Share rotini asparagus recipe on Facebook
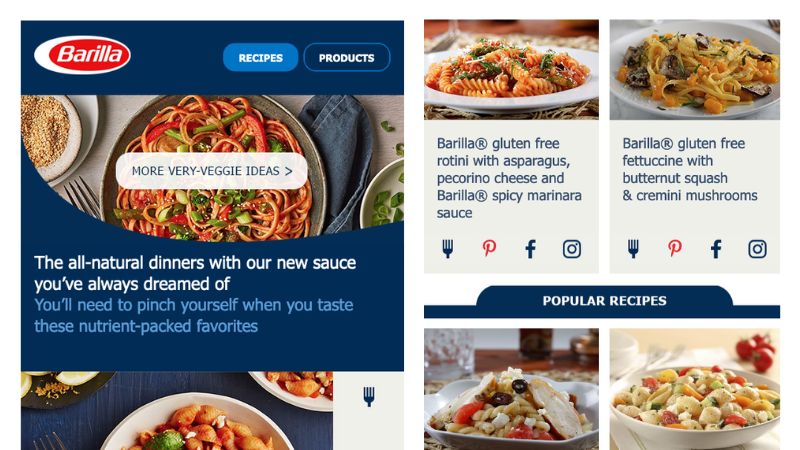Screen dimensions: 800x450 (531, 249)
